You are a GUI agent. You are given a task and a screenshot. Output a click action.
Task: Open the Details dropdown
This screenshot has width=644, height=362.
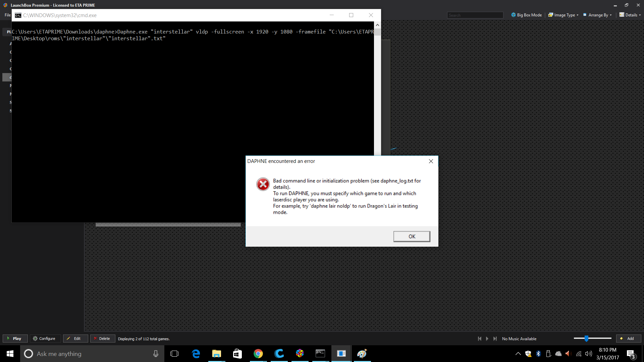630,15
